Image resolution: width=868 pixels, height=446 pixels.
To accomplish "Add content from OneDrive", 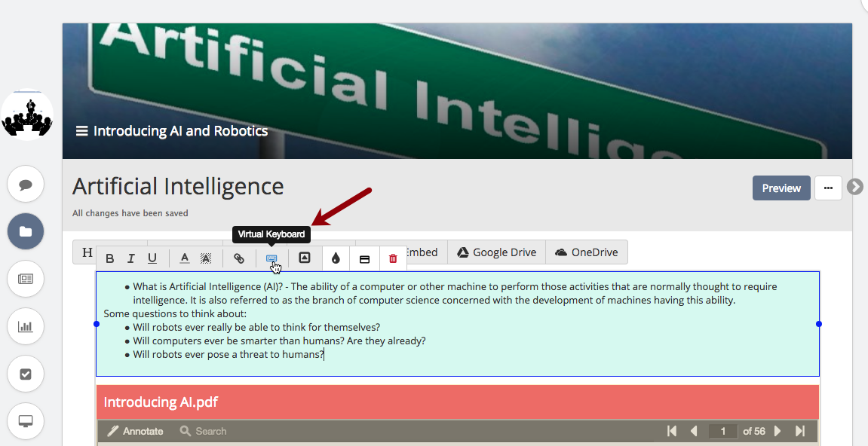I will click(586, 252).
